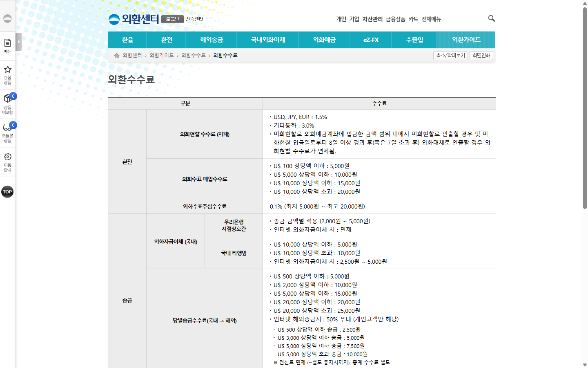Select the 외화현찰 수수료 (지폐) cell

[205, 134]
